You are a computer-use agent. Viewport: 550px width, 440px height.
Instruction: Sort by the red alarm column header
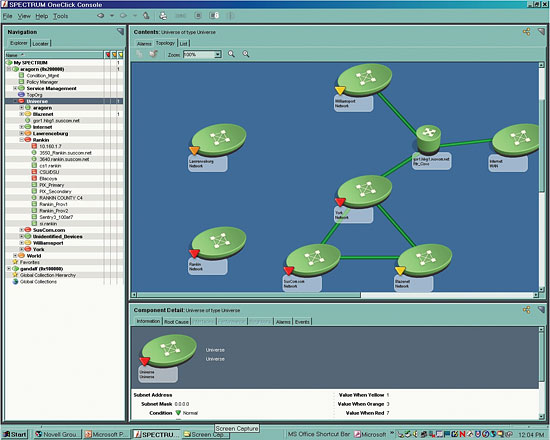(107, 55)
